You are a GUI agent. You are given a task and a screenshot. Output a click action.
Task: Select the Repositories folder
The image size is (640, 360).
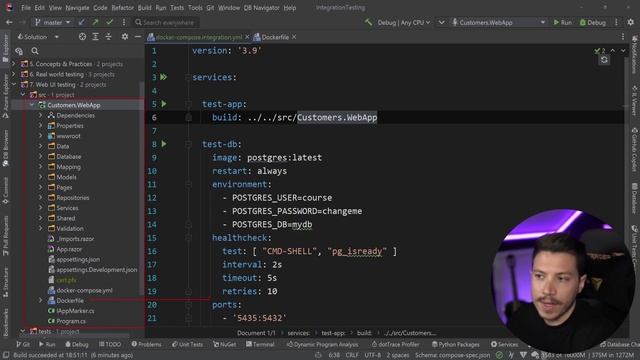click(x=73, y=198)
